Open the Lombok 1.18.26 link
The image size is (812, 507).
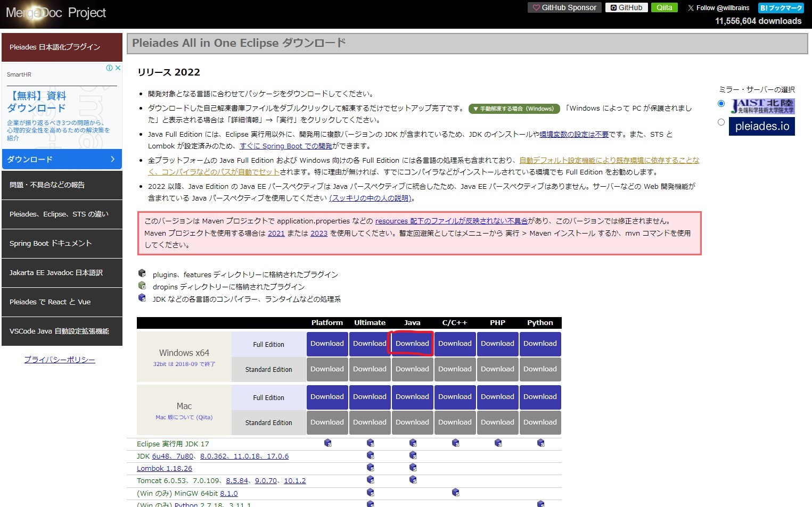(x=164, y=469)
